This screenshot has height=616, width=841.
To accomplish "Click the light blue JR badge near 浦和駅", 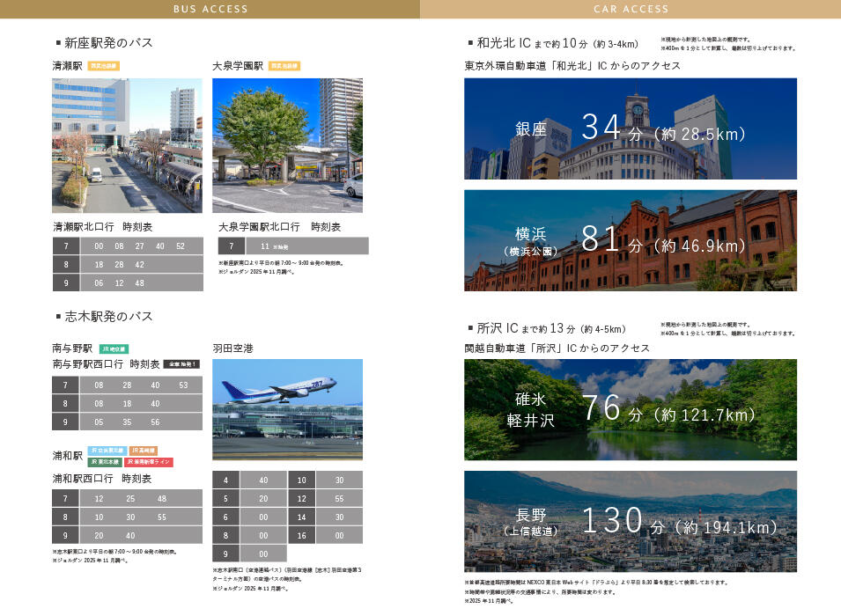I will (x=107, y=451).
